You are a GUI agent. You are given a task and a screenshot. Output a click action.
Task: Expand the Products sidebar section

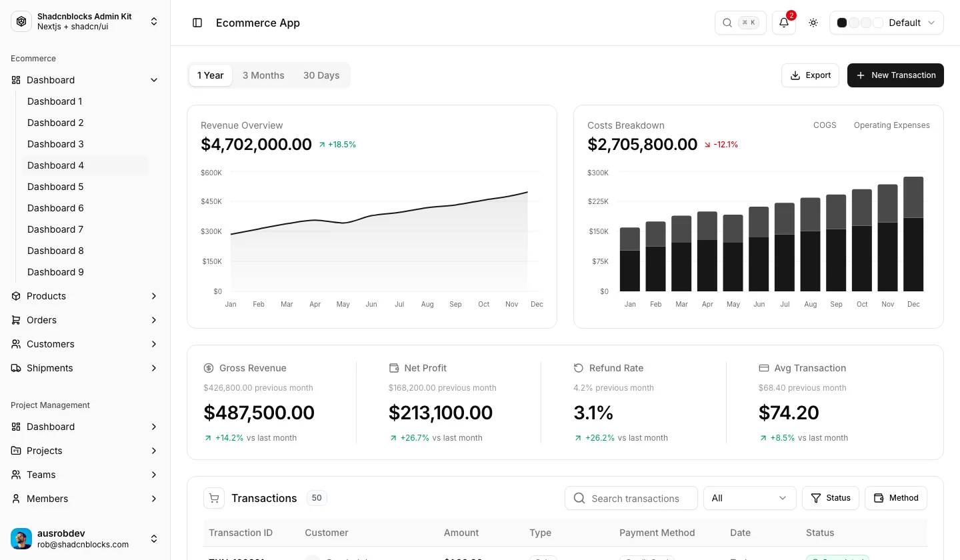point(85,296)
